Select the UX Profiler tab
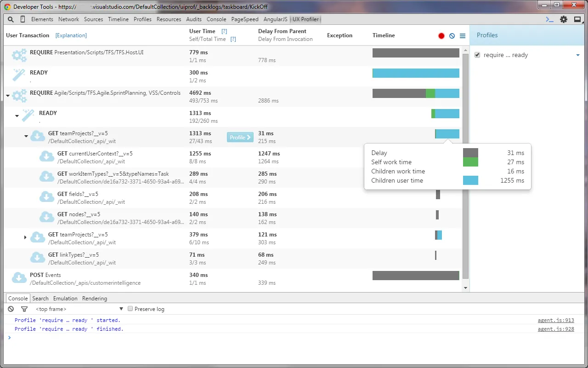Screen dimensions: 588x368 pos(306,19)
